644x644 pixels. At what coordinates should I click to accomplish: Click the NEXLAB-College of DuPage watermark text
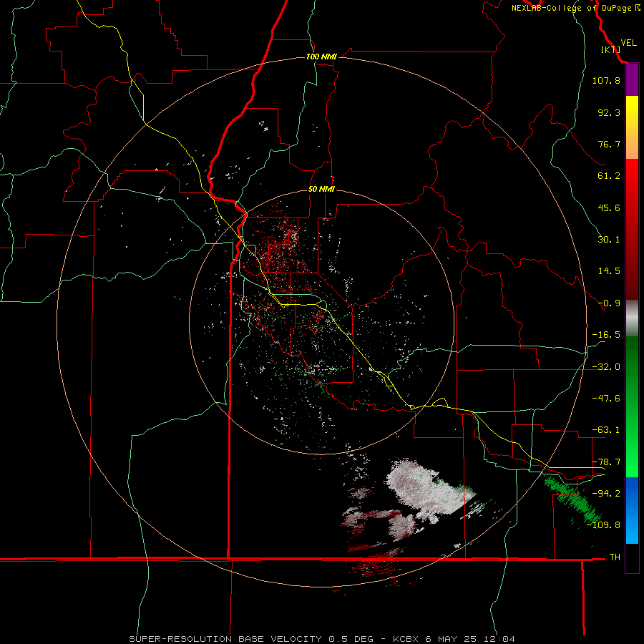(x=575, y=8)
